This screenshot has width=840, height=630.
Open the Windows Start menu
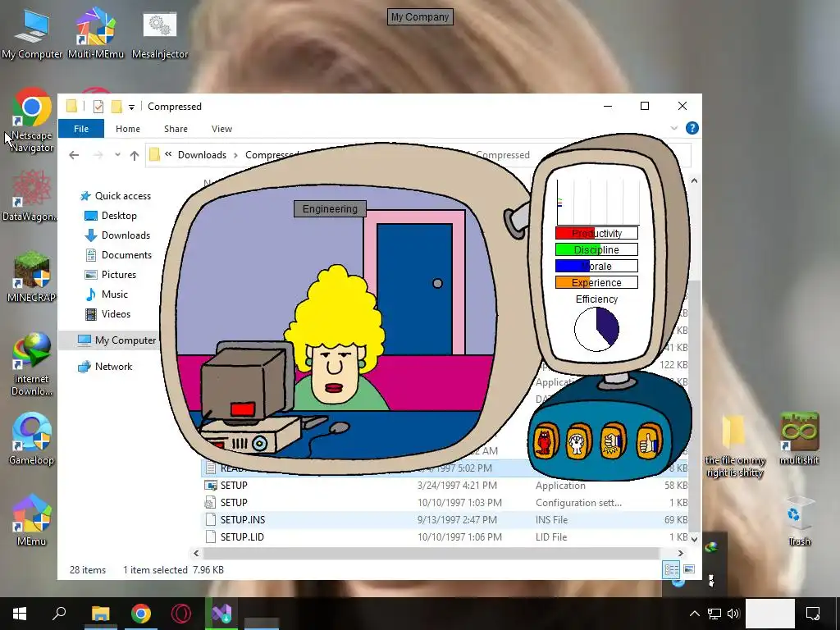(20, 614)
